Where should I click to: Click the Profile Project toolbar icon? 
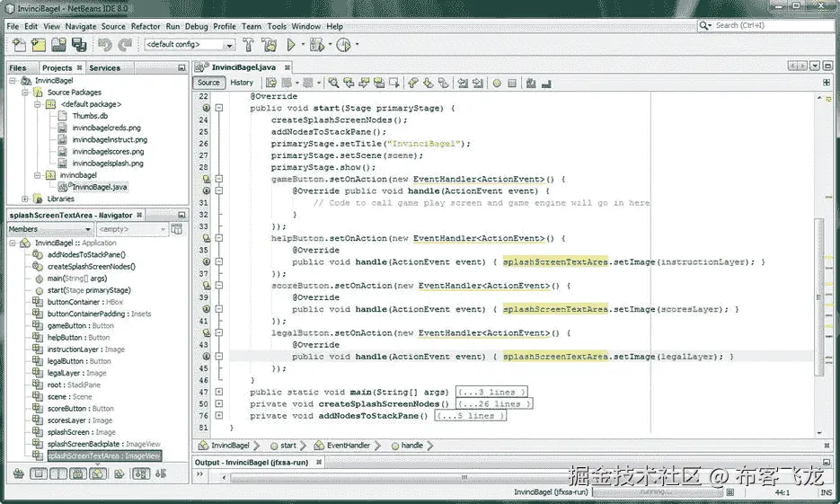pyautogui.click(x=343, y=45)
